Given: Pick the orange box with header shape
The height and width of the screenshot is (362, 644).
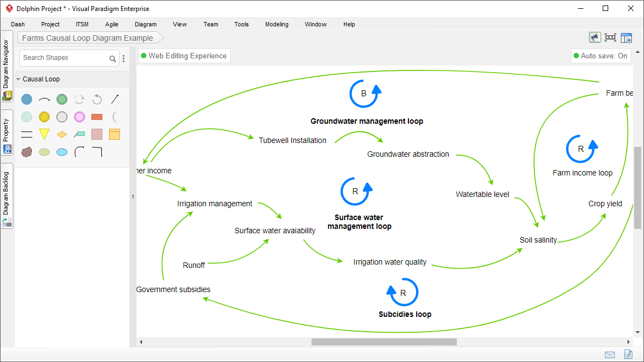Looking at the screenshot, I should [114, 134].
